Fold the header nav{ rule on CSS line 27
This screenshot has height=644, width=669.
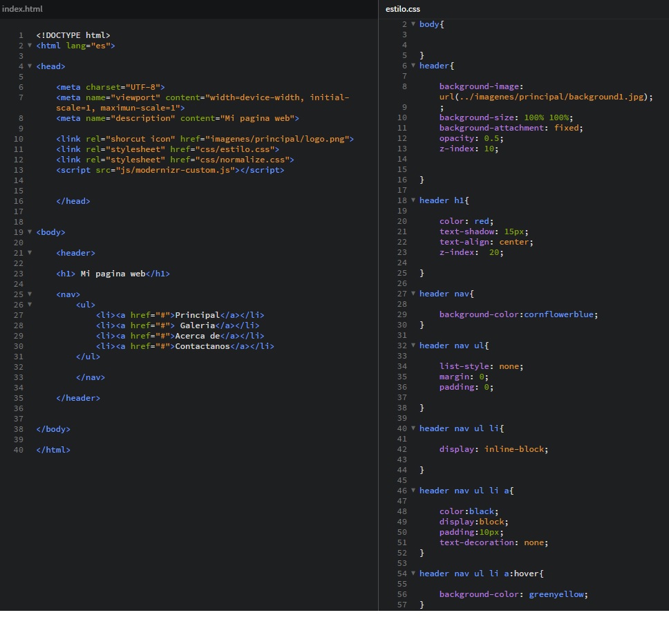[x=413, y=294]
